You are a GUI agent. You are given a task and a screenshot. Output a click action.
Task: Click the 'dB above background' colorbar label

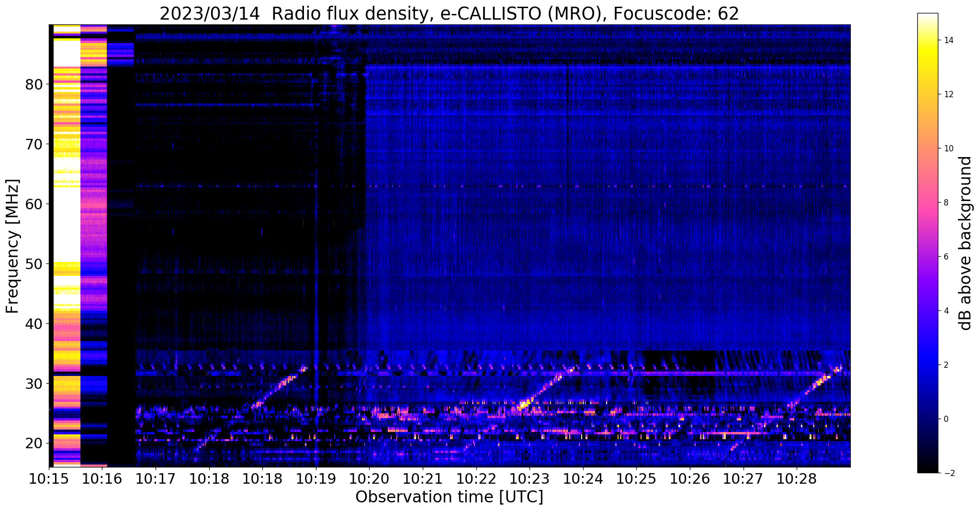click(x=965, y=243)
